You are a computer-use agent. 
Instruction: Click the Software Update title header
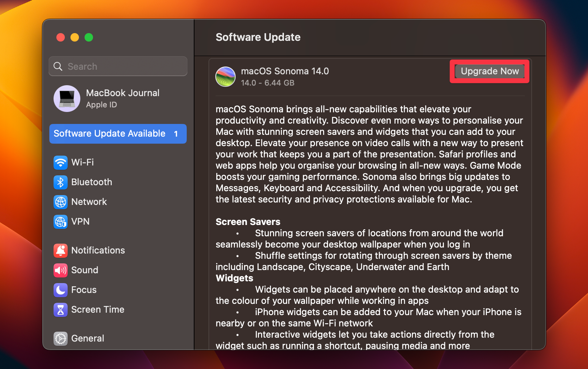click(258, 37)
